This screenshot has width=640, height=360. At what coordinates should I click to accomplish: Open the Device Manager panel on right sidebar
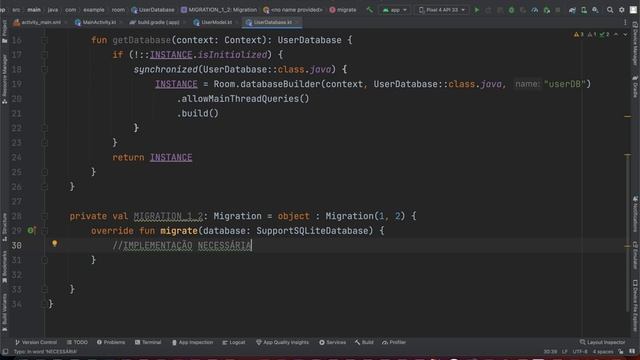[x=635, y=44]
